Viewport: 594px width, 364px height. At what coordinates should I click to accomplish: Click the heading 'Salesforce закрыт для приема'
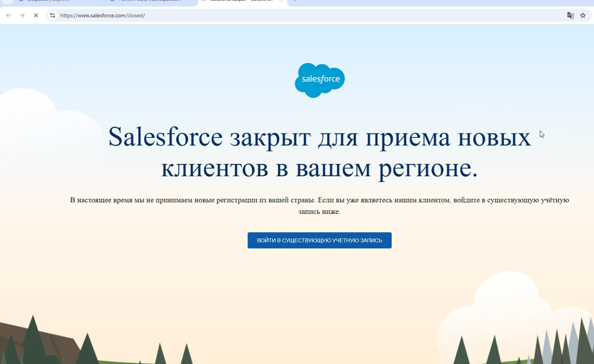[319, 152]
